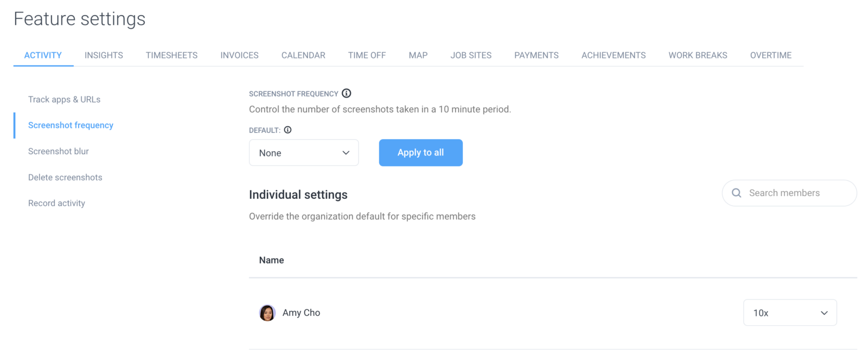
Task: Click the info icon beside Default label
Action: [x=288, y=130]
